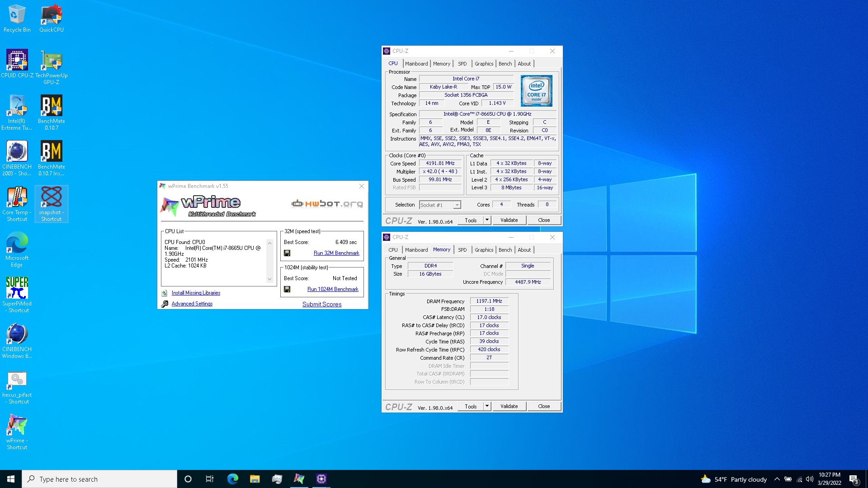This screenshot has height=488, width=868.
Task: Click the Advanced Settings wrench icon
Action: (165, 304)
